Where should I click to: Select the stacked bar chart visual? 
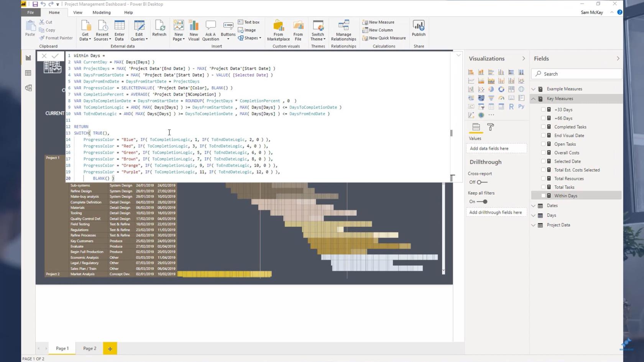[471, 72]
